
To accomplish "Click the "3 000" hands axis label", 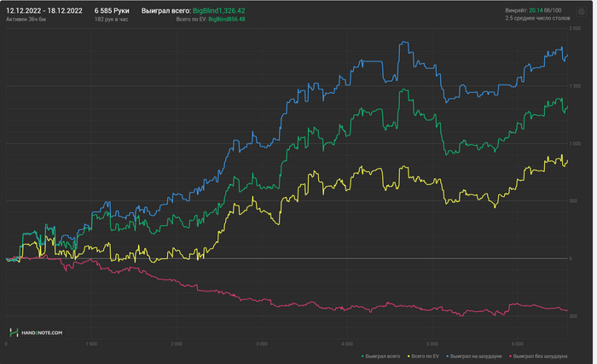I will (x=262, y=344).
